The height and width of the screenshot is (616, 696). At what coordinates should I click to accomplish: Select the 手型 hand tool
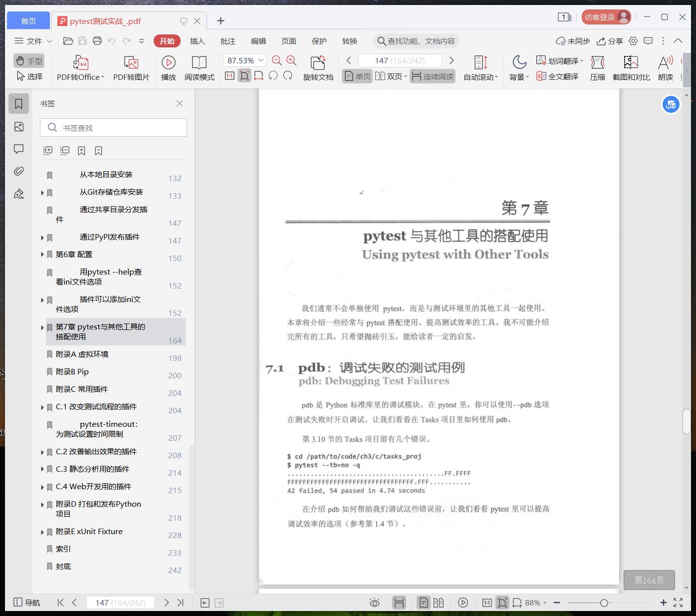coord(29,61)
